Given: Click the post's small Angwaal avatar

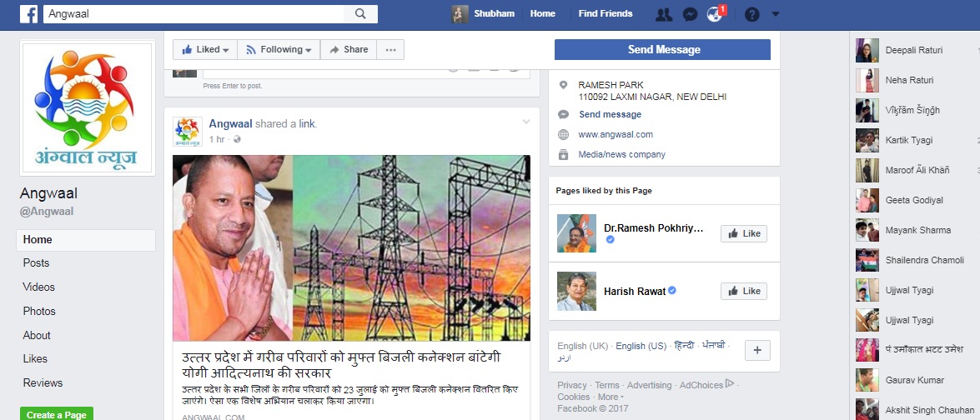Looking at the screenshot, I should pyautogui.click(x=188, y=132).
